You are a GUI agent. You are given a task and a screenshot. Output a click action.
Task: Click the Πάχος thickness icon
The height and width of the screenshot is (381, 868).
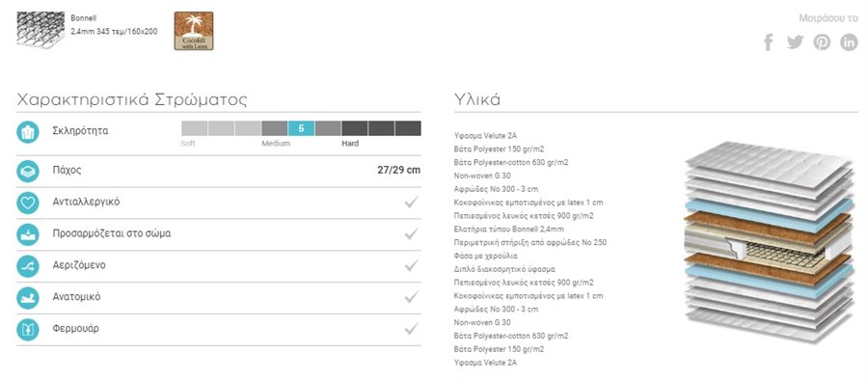point(28,171)
